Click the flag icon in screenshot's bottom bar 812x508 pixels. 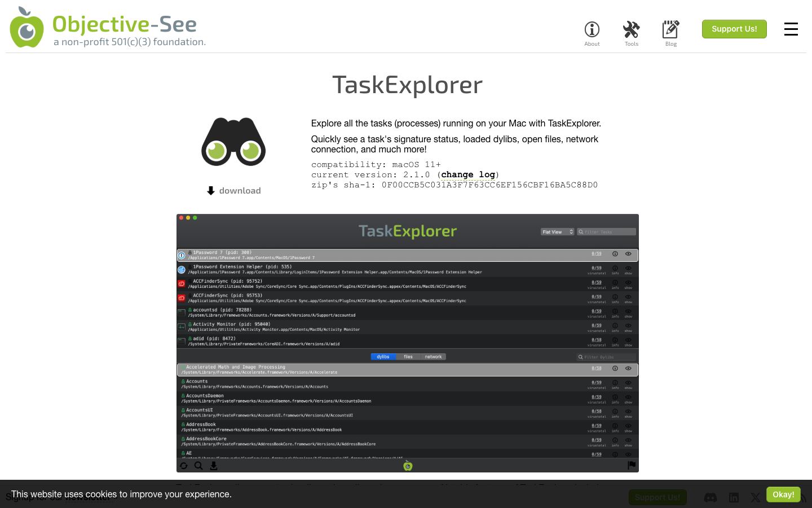[x=632, y=465]
